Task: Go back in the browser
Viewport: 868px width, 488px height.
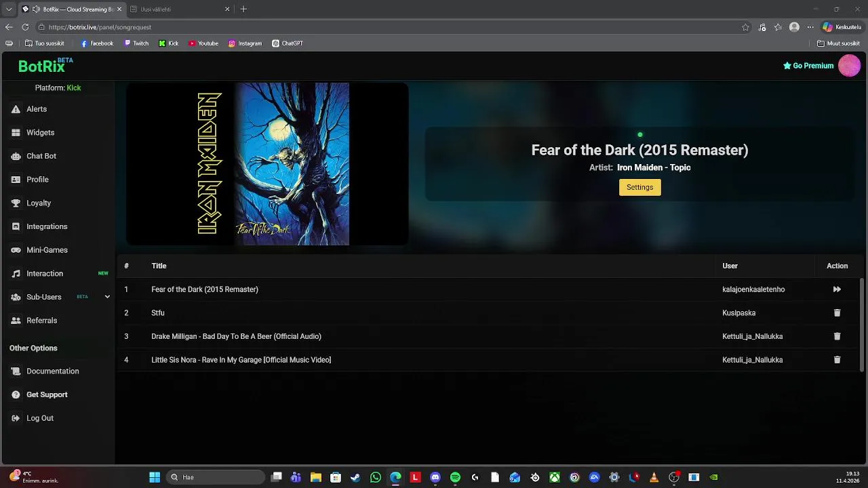Action: click(x=9, y=27)
